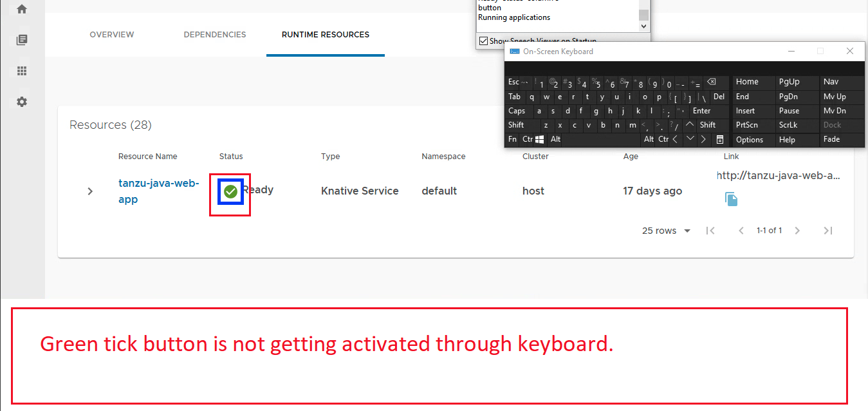Click the green tick Ready status icon

pos(230,191)
